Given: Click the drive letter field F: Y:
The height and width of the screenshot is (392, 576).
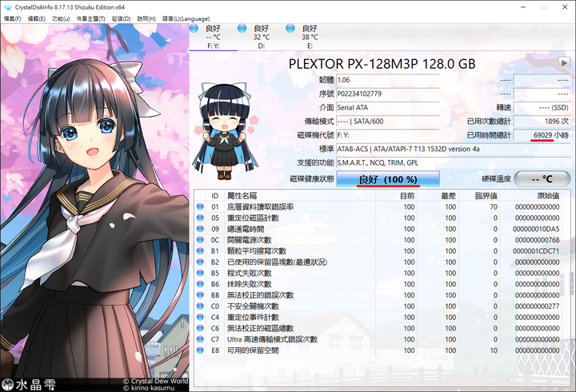Looking at the screenshot, I should (387, 135).
